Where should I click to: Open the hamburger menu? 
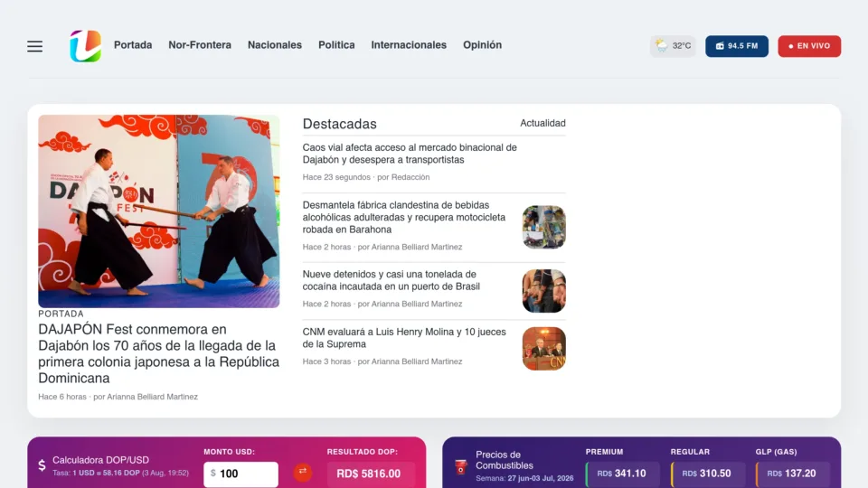pyautogui.click(x=35, y=46)
